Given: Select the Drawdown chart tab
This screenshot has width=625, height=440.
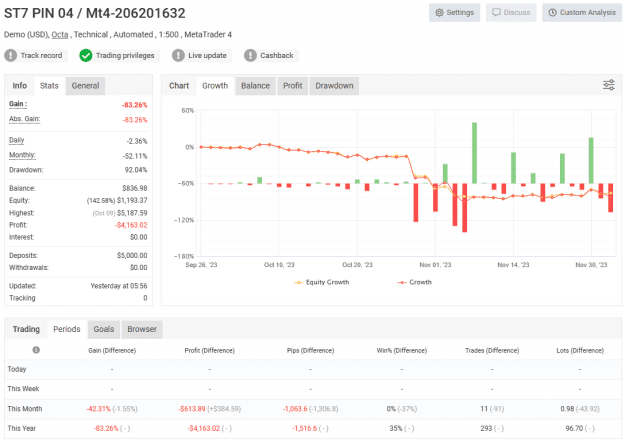Looking at the screenshot, I should pos(334,86).
